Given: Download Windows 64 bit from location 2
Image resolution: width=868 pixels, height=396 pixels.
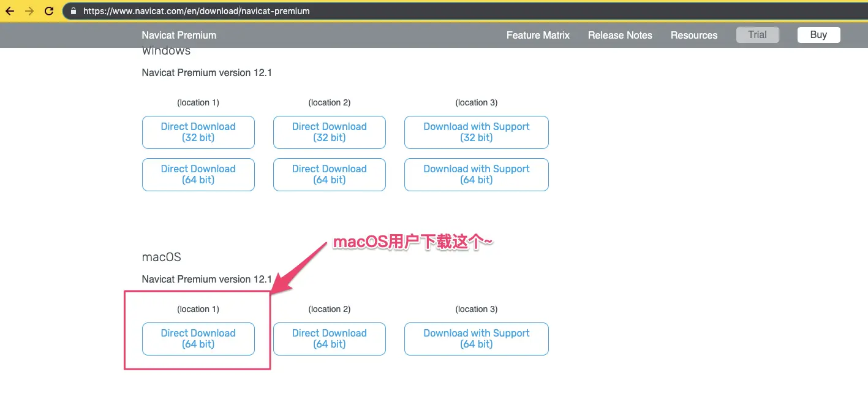Looking at the screenshot, I should [330, 175].
